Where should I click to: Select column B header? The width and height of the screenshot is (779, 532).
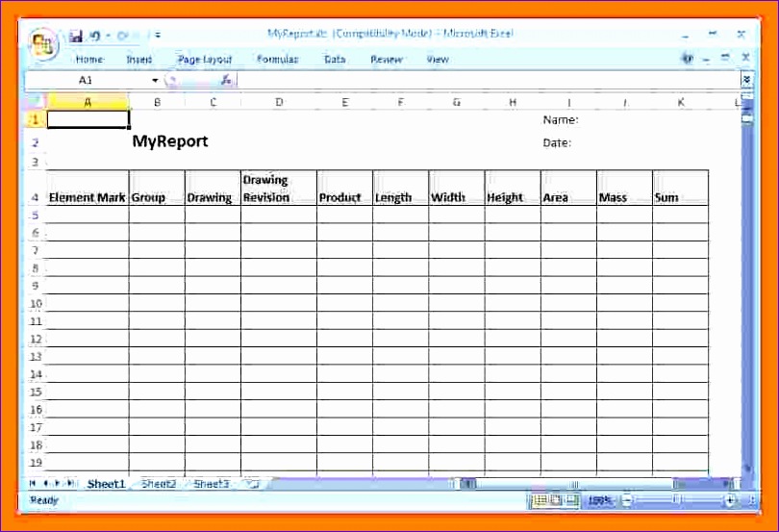click(157, 102)
